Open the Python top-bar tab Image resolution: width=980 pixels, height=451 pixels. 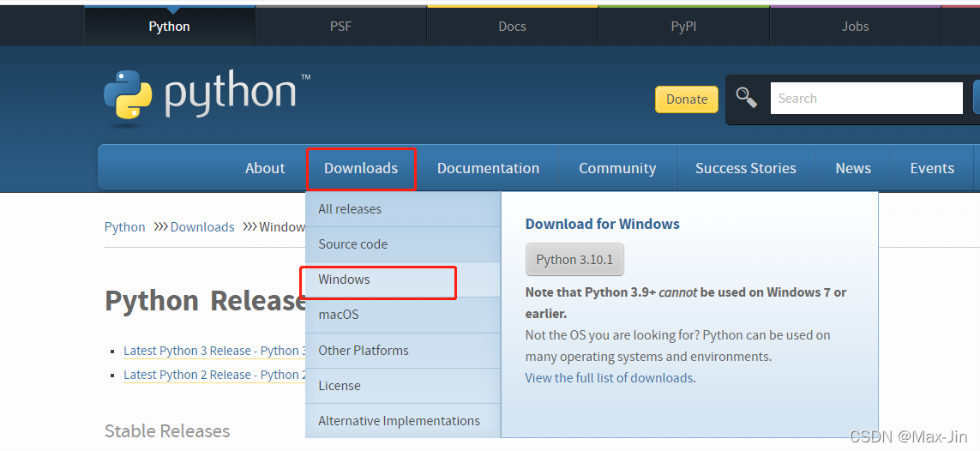pyautogui.click(x=170, y=27)
